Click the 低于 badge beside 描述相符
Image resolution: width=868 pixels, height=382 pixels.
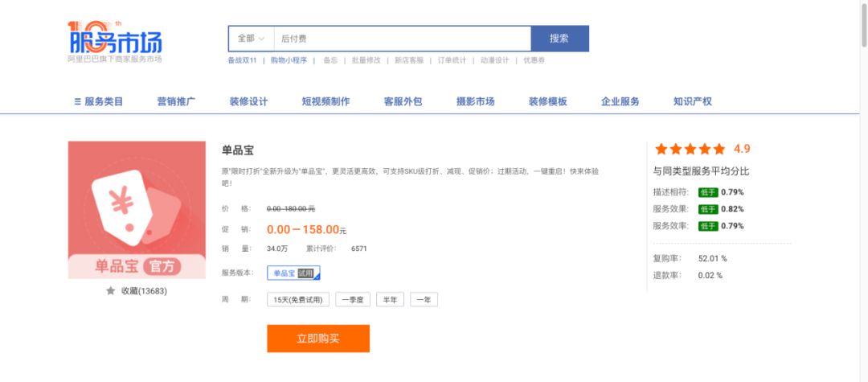click(x=708, y=193)
